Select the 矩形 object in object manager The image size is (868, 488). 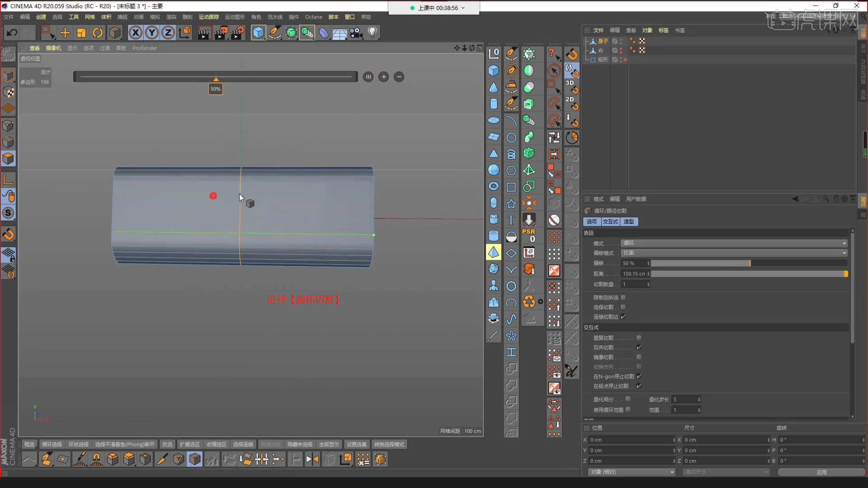[603, 60]
